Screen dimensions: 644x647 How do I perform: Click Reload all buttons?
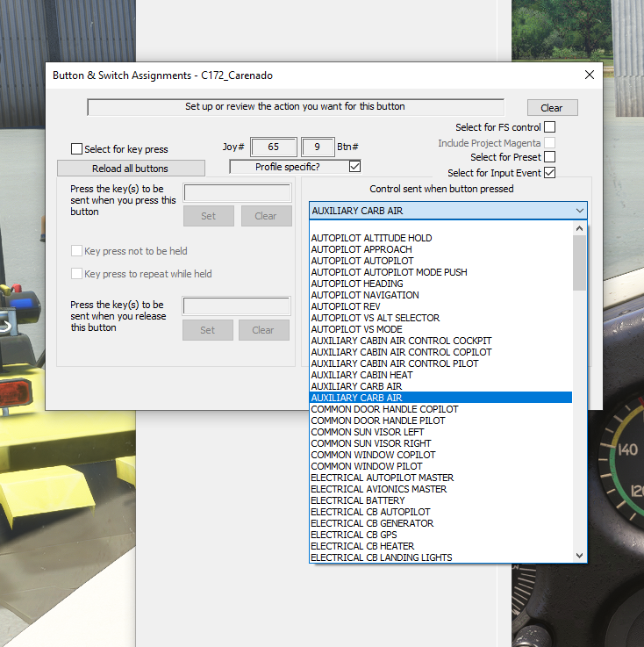click(131, 168)
